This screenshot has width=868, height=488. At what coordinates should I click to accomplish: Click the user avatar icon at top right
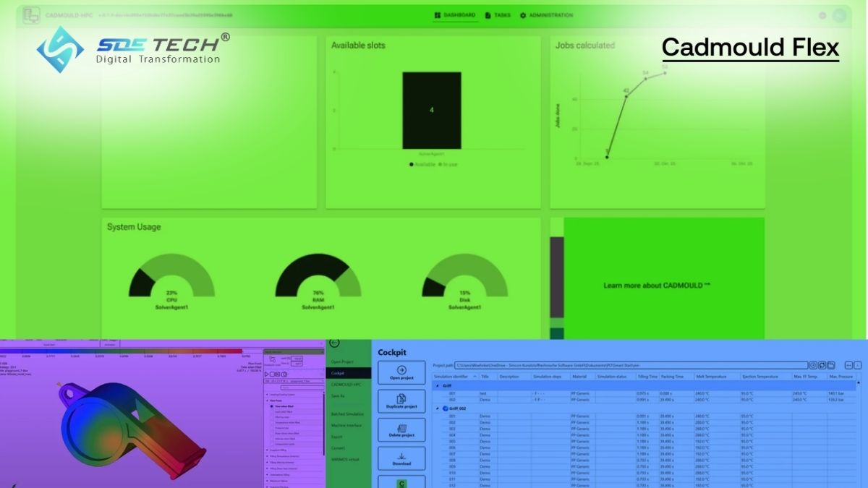click(x=840, y=15)
